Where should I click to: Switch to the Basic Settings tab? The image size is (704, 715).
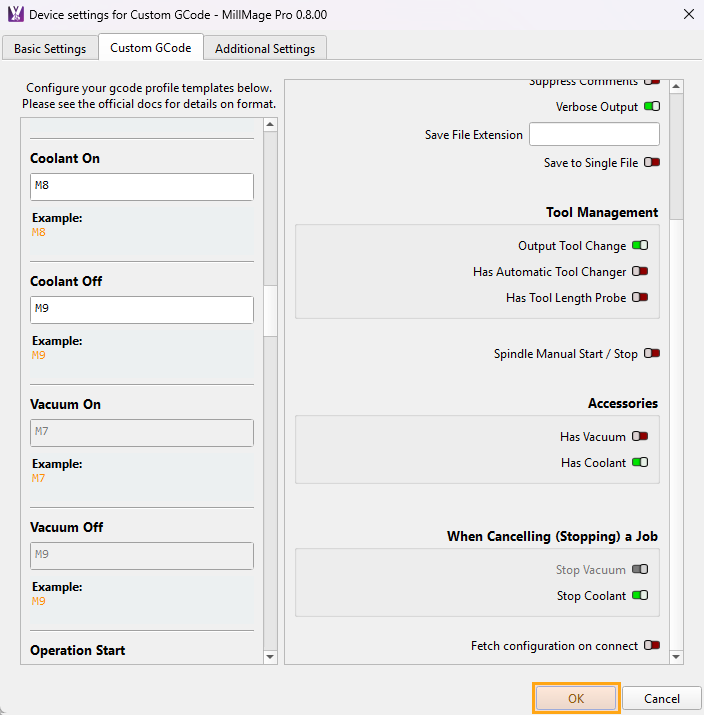click(50, 48)
